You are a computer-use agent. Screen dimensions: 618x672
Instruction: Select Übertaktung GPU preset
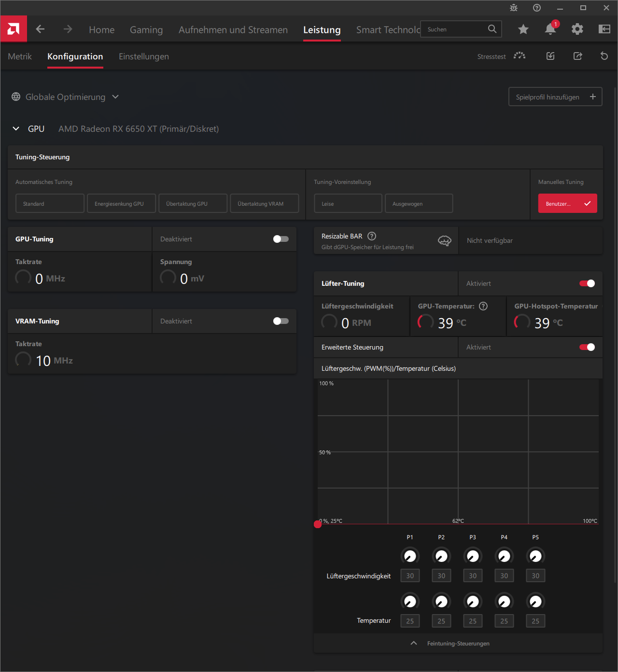point(193,203)
